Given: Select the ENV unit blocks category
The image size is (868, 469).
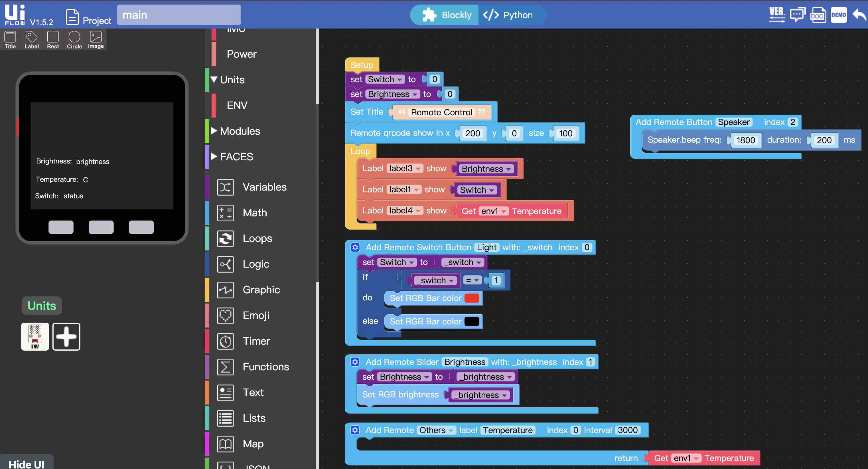Looking at the screenshot, I should (x=237, y=105).
